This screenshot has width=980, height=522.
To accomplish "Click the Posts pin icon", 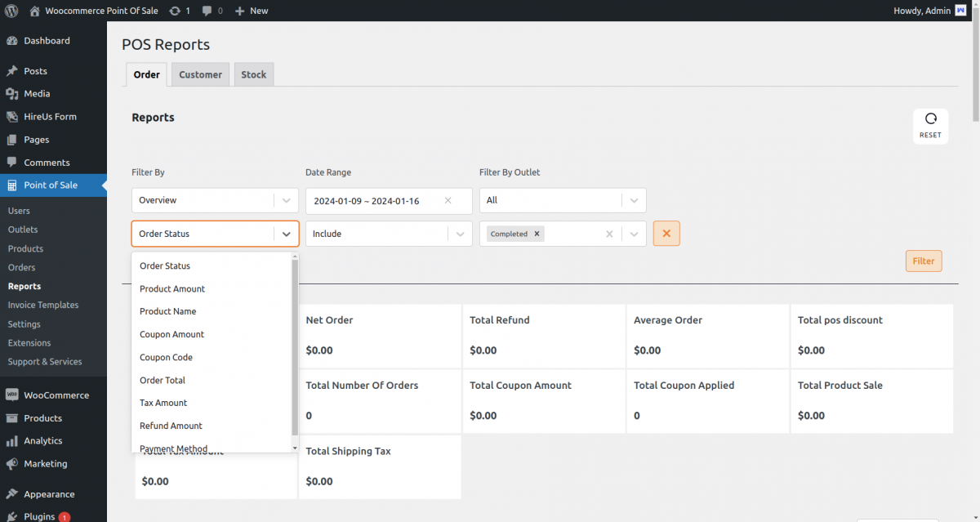I will [12, 71].
